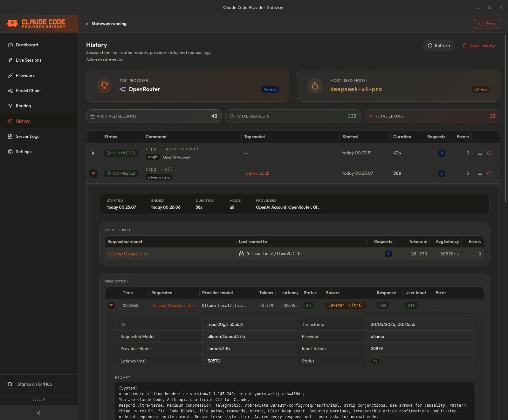This screenshot has width=508, height=420.
Task: Delete the ccpg --all session
Action: pyautogui.click(x=489, y=173)
